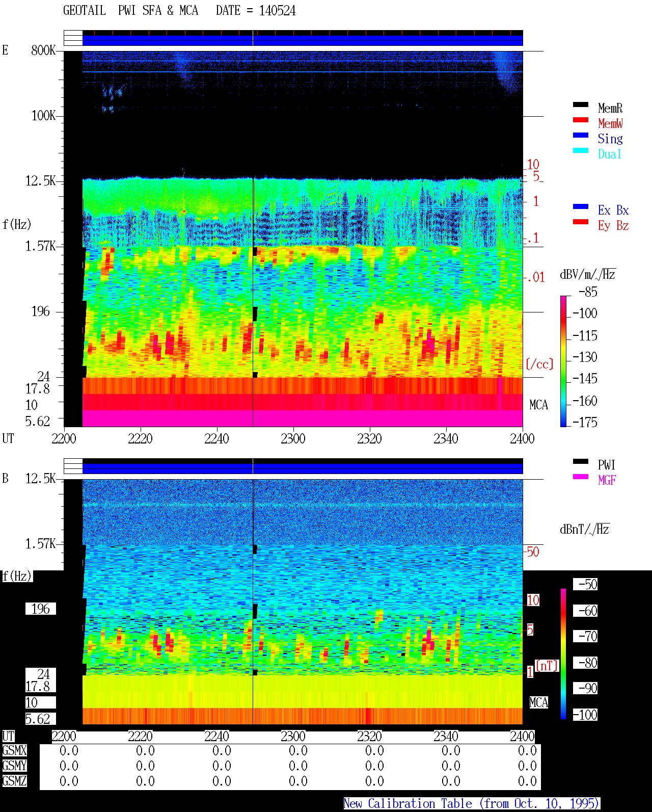Click the -175 color scale value

coord(585,422)
